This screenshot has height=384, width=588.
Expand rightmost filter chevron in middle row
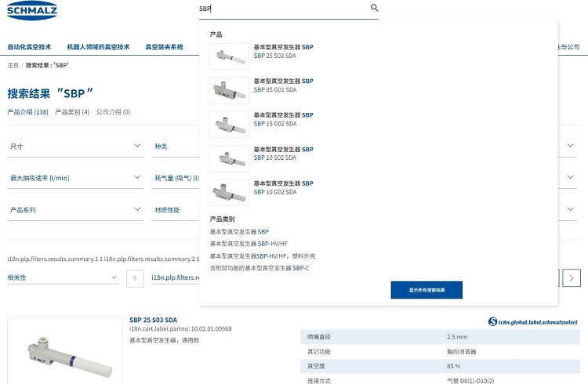pos(571,177)
